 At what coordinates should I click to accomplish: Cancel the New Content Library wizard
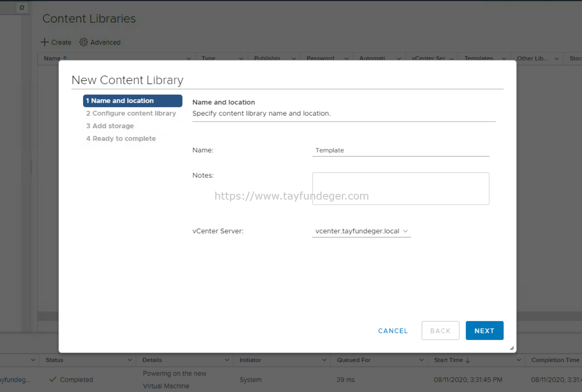coord(393,331)
